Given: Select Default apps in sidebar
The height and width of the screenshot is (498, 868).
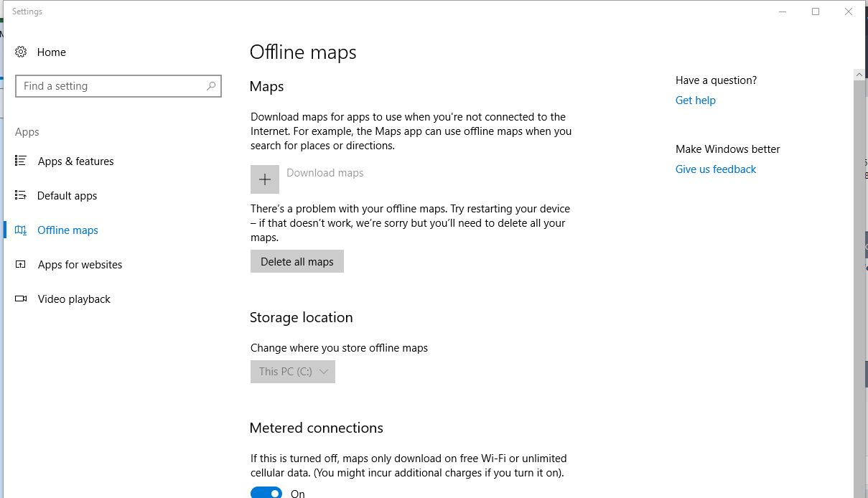Looking at the screenshot, I should 67,196.
